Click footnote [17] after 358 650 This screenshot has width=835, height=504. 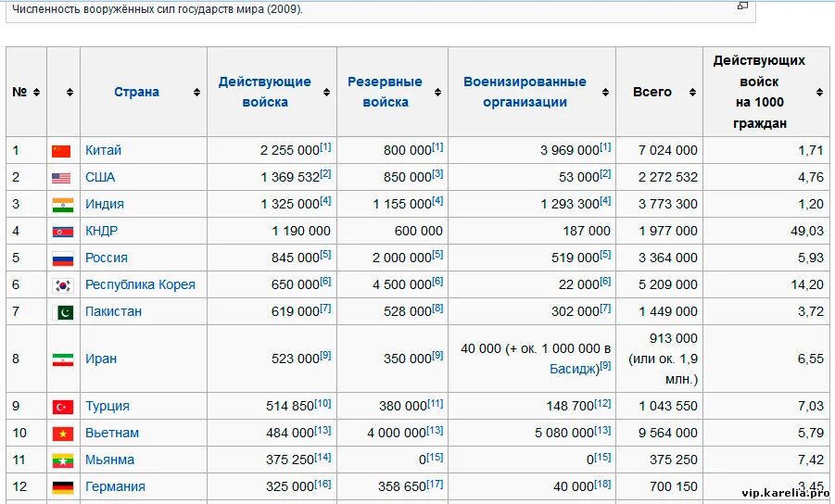pos(435,484)
